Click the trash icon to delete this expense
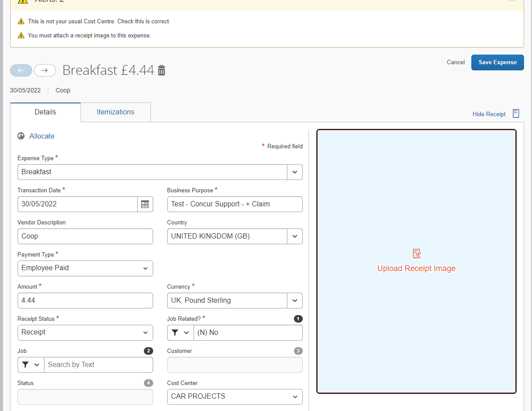 161,70
